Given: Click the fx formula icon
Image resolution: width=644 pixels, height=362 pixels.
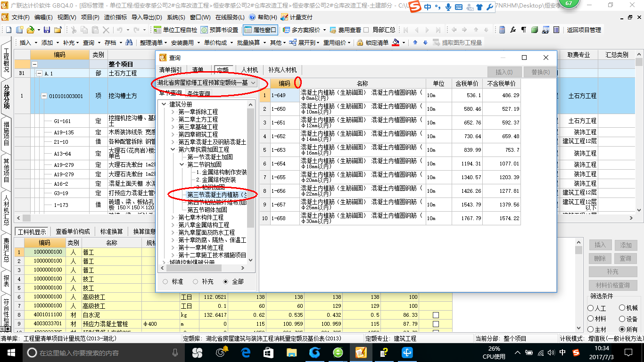Looking at the screenshot, I should click(x=513, y=30).
